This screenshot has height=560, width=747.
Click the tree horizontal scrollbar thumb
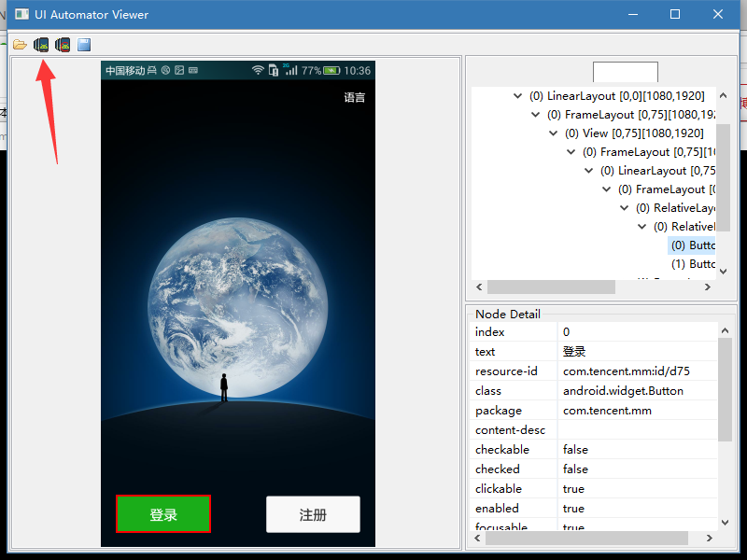551,287
